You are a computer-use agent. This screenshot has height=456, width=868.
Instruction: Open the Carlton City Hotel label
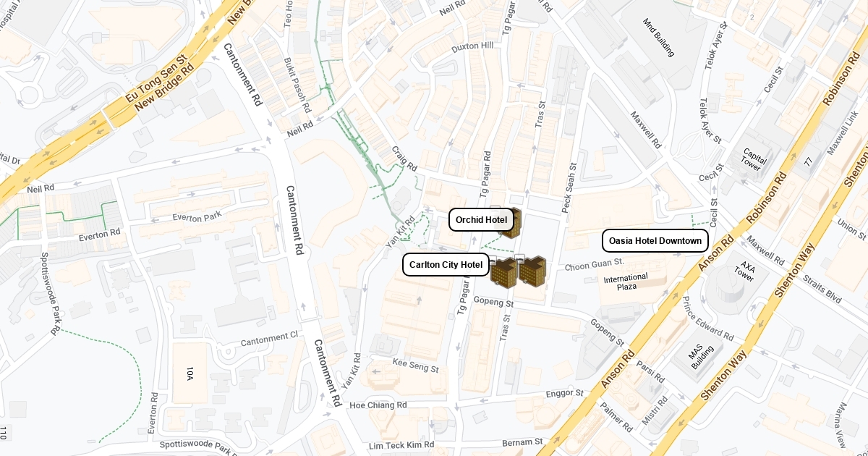(x=446, y=265)
